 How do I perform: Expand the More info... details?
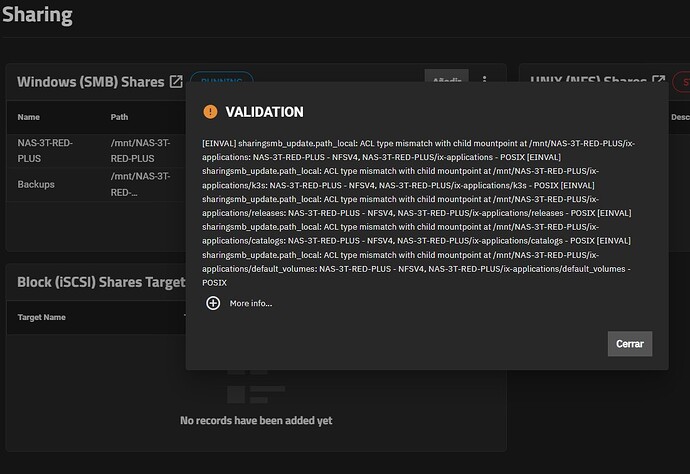click(250, 303)
